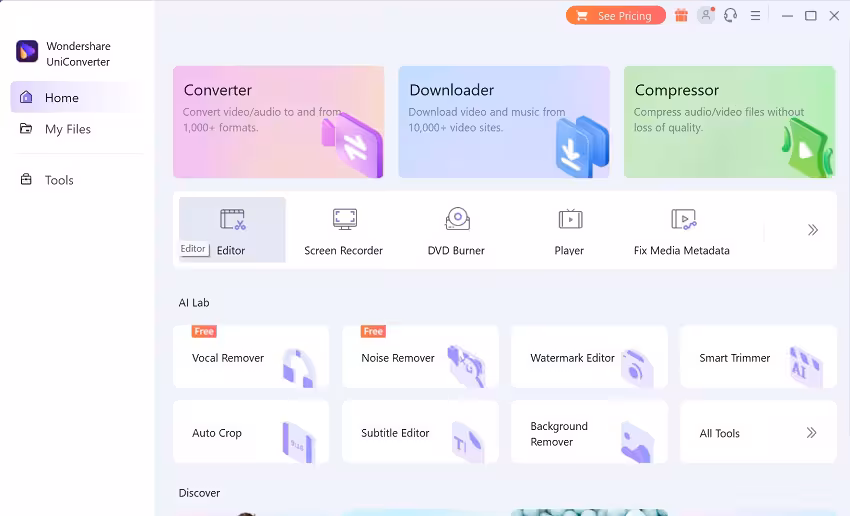Click the Downloader download arrow icon
The width and height of the screenshot is (850, 516).
click(x=581, y=147)
